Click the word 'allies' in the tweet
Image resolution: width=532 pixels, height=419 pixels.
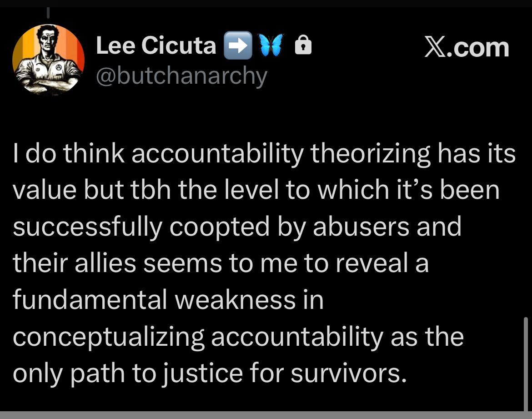pos(105,263)
